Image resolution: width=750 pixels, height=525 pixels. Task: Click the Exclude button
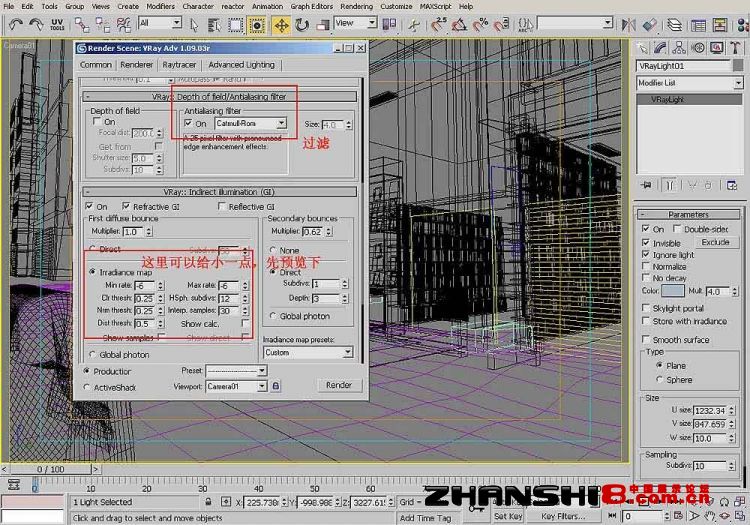715,242
